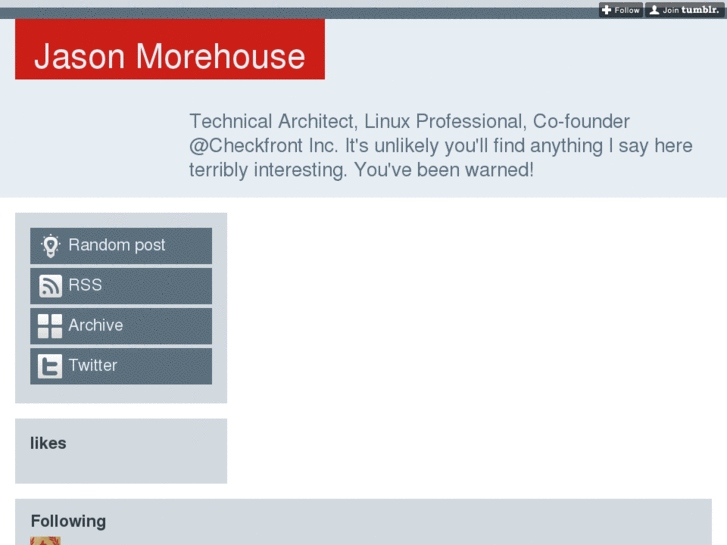Viewport: 727px width, 545px height.
Task: Open the Twitter link text
Action: (93, 365)
